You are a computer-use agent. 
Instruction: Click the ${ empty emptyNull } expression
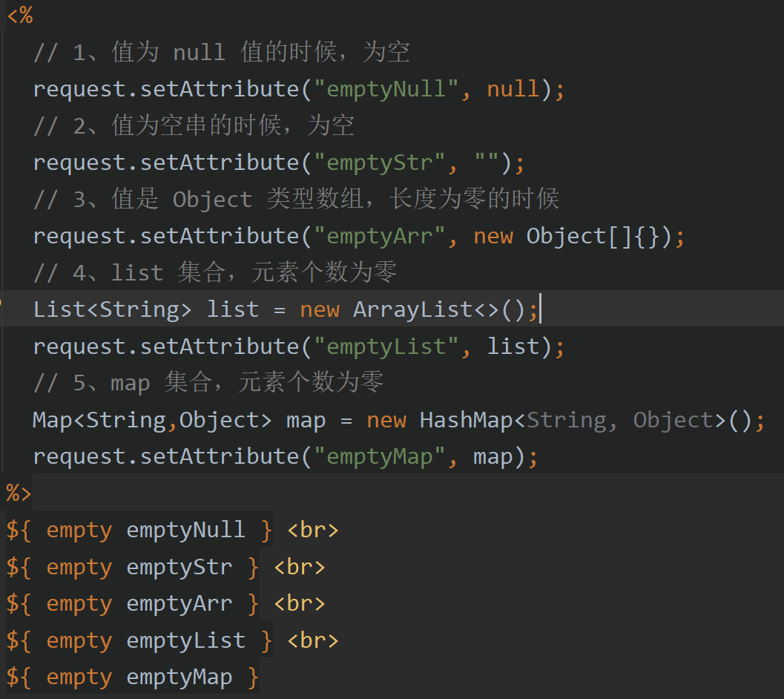pos(139,531)
